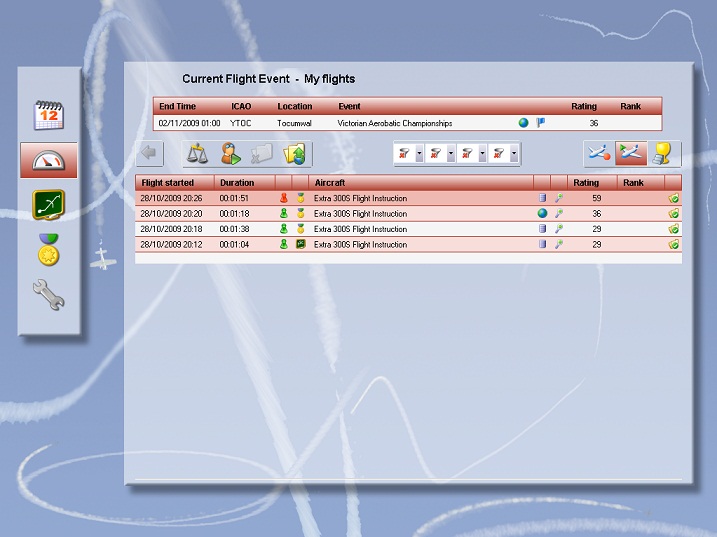This screenshot has height=537, width=717.
Task: Toggle the plane icon with red dot view
Action: [x=599, y=153]
